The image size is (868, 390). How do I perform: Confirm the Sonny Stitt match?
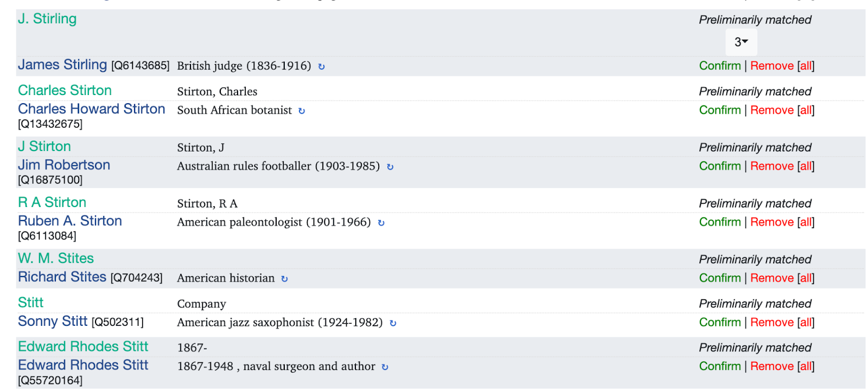(719, 323)
